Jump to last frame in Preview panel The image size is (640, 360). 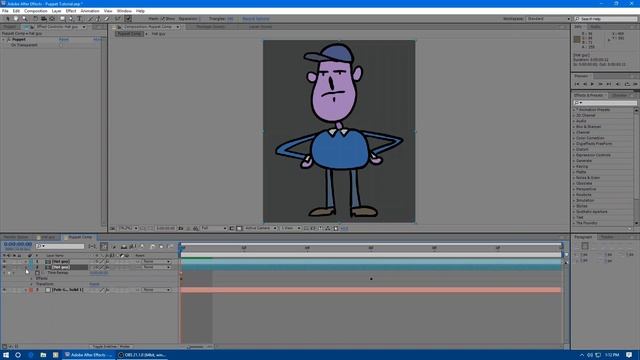609,84
